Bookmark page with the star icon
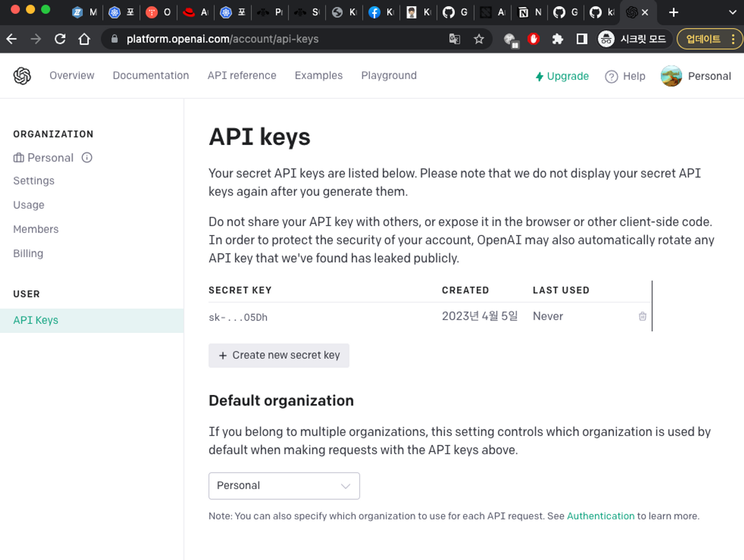744x560 pixels. (x=479, y=39)
